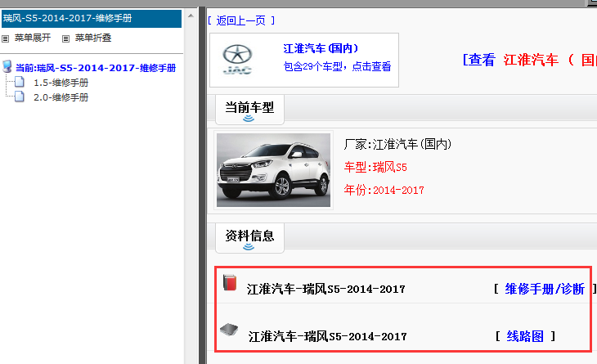
Task: Click the left panel scroll-up arrow
Action: [x=191, y=16]
